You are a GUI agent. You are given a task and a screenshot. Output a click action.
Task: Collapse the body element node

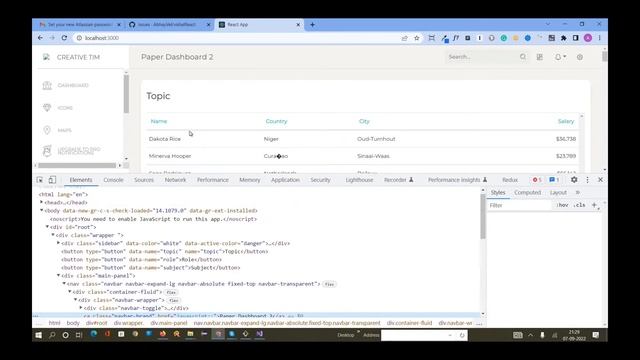[x=41, y=210]
